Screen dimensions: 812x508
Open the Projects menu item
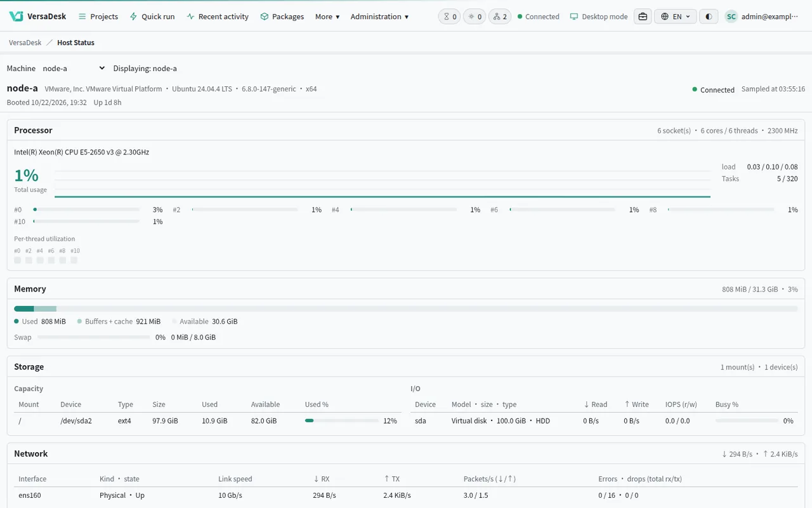pos(98,17)
